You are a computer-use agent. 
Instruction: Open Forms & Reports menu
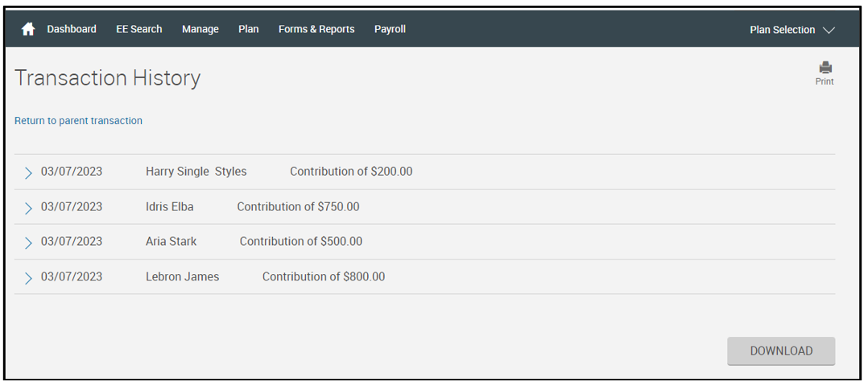(x=316, y=29)
